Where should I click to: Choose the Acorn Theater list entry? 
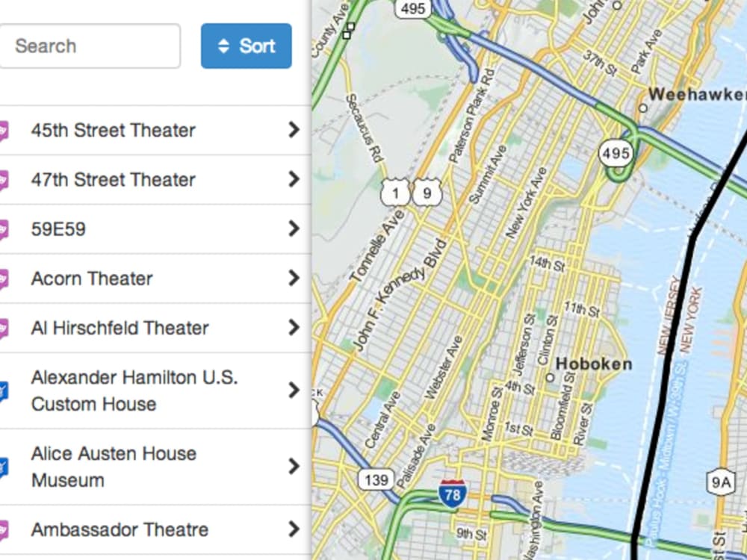tap(155, 279)
